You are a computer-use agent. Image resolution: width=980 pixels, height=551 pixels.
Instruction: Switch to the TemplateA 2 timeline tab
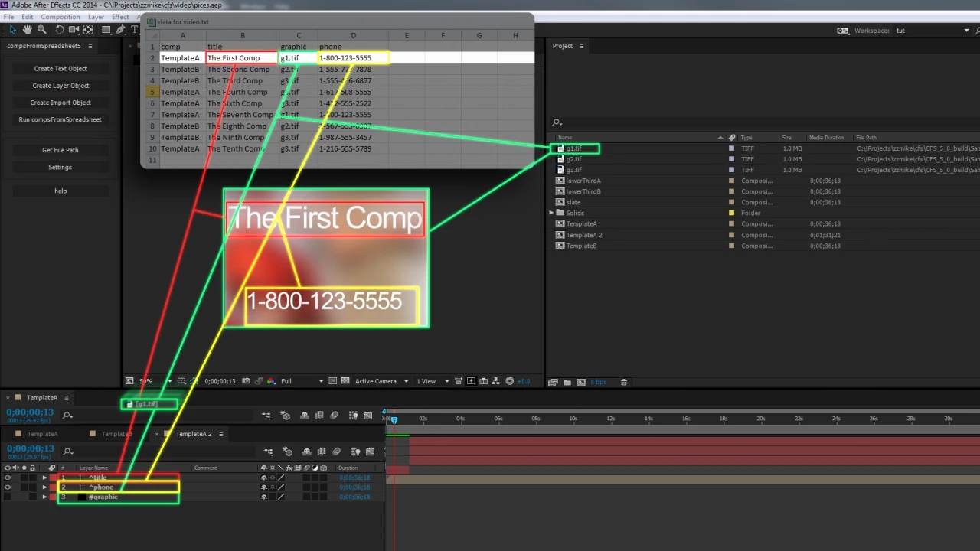coord(193,434)
